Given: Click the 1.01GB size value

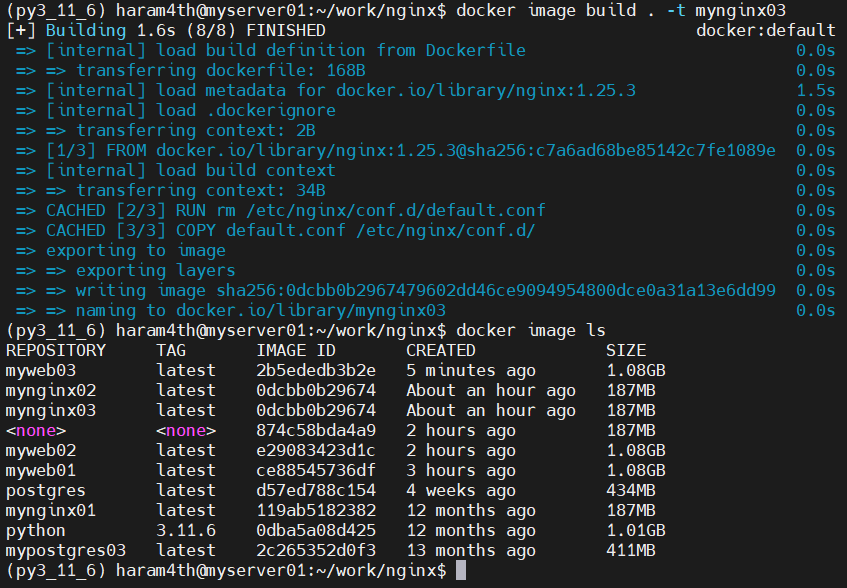Looking at the screenshot, I should point(636,530).
